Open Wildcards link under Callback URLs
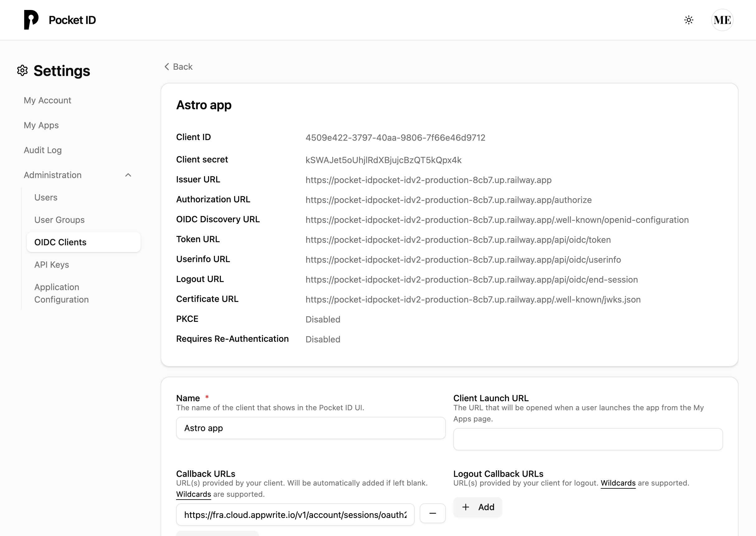This screenshot has width=756, height=536. coord(194,494)
